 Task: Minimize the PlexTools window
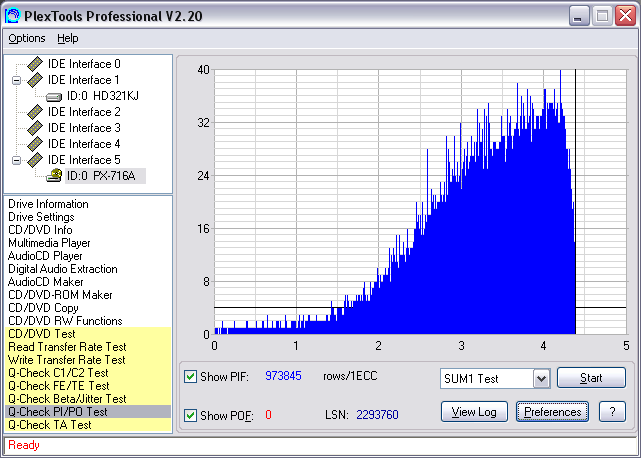tap(578, 16)
